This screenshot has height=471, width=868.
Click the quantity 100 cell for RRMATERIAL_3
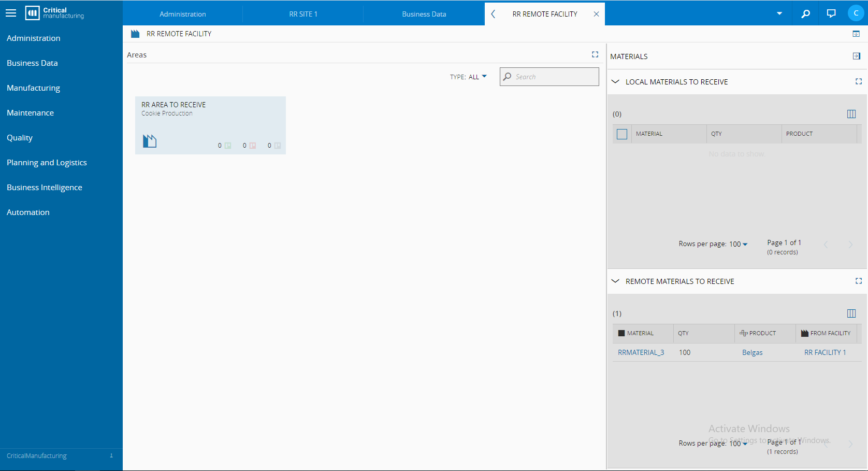point(685,352)
